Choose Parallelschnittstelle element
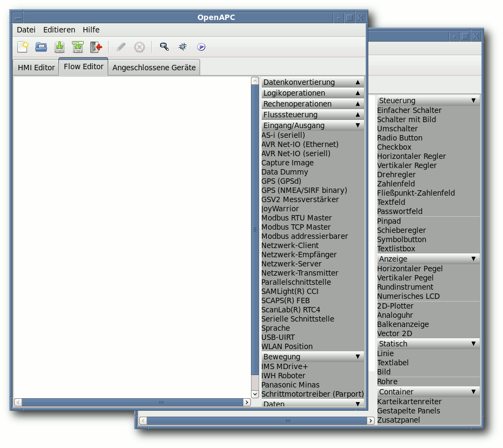This screenshot has height=448, width=503. [x=296, y=282]
